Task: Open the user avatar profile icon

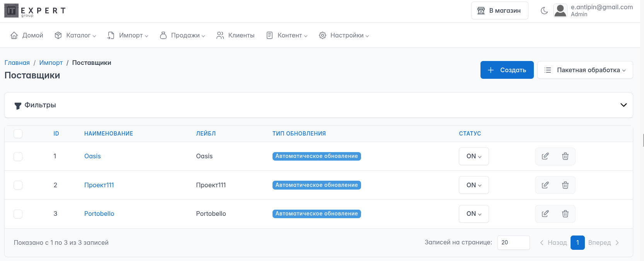Action: (x=560, y=11)
